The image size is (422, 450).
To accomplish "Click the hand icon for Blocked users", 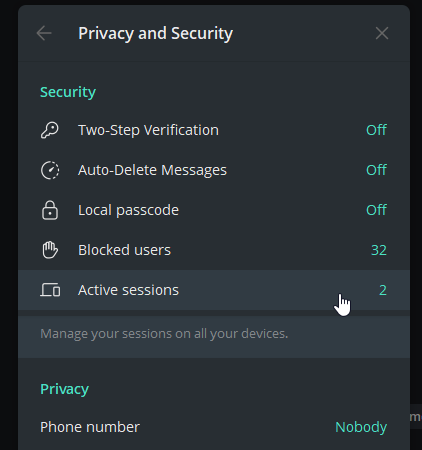I will tap(50, 250).
